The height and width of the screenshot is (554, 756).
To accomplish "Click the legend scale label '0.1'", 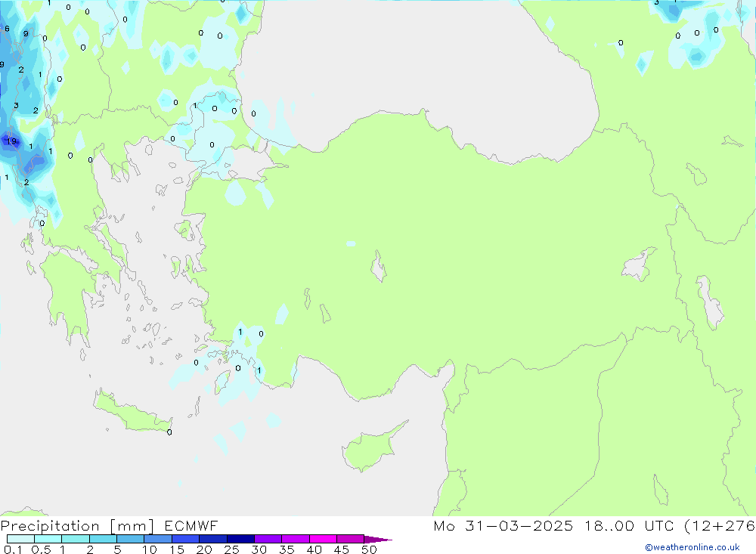I will tap(12, 549).
